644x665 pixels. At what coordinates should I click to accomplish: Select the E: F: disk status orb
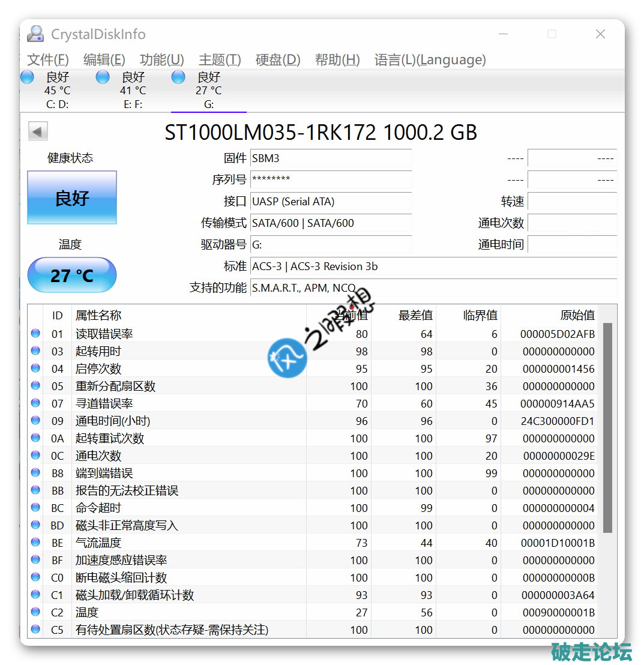click(103, 77)
